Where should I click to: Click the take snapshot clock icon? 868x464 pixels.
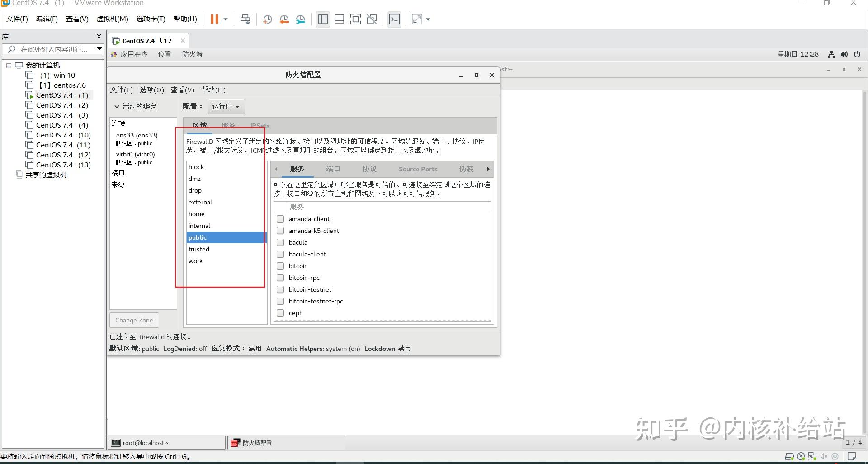tap(267, 19)
